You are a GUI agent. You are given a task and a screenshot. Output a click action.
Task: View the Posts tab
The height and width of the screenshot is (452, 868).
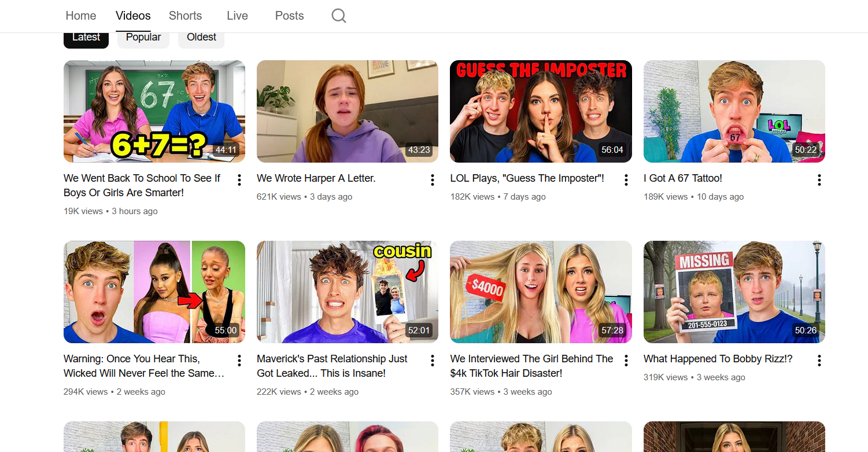click(x=290, y=16)
